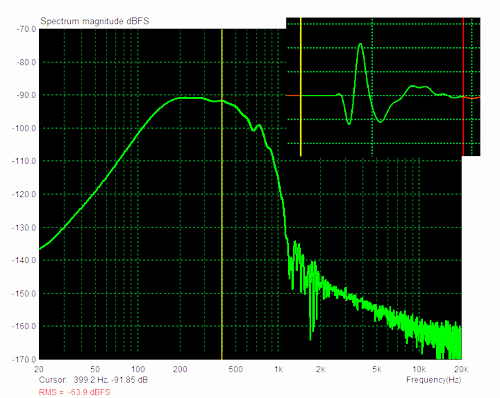This screenshot has height=398, width=500.
Task: Click the 1k label on frequency axis
Action: (x=279, y=369)
